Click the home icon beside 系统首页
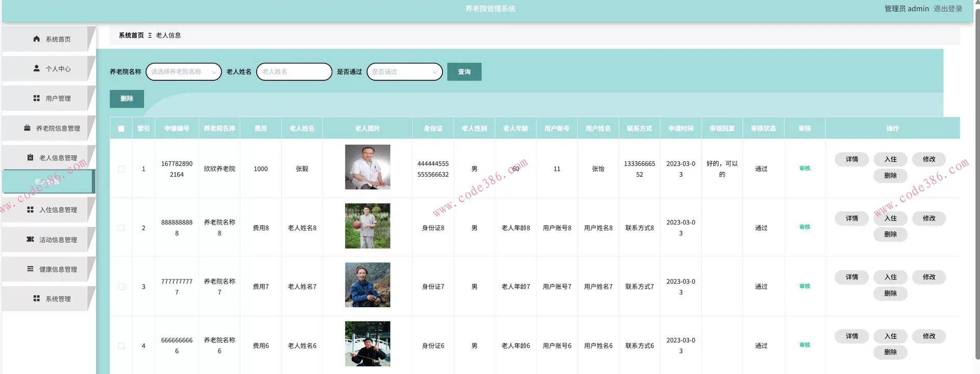 36,39
